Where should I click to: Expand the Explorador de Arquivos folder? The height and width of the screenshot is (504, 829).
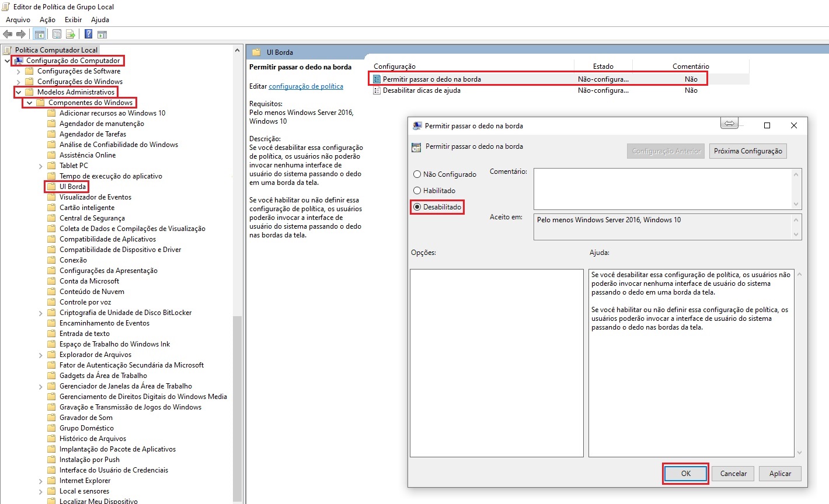tap(40, 355)
